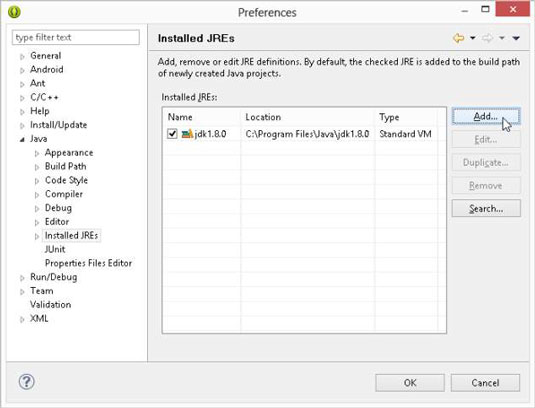
Task: Select JUnit preferences page
Action: point(55,249)
